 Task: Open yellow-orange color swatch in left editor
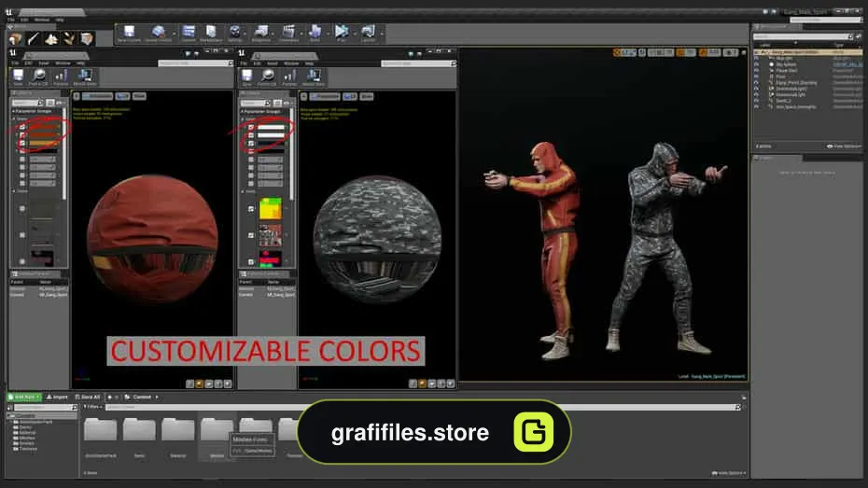tap(43, 143)
